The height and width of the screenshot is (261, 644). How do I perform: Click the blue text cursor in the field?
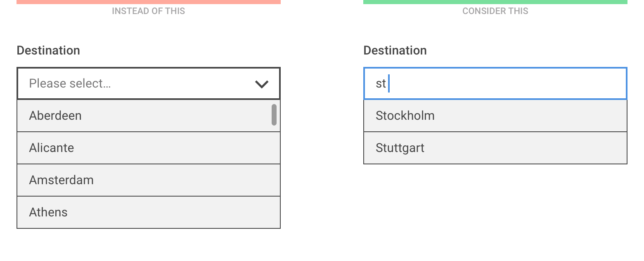pyautogui.click(x=389, y=84)
